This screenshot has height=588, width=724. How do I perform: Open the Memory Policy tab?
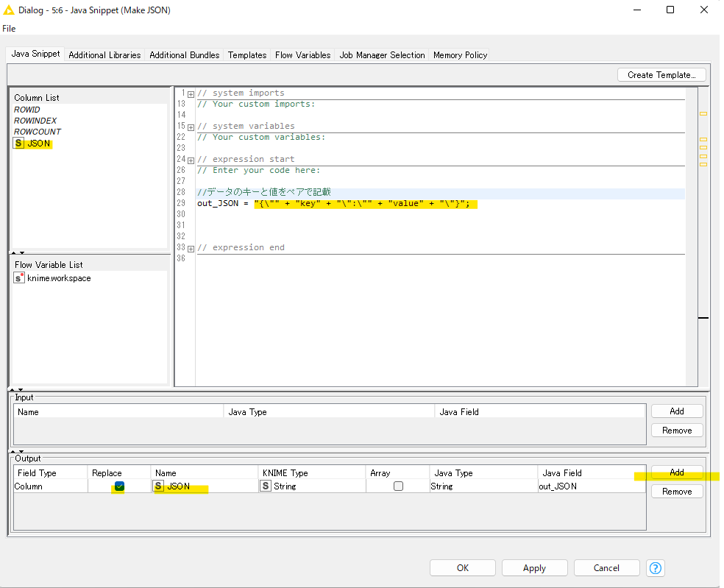coord(459,54)
